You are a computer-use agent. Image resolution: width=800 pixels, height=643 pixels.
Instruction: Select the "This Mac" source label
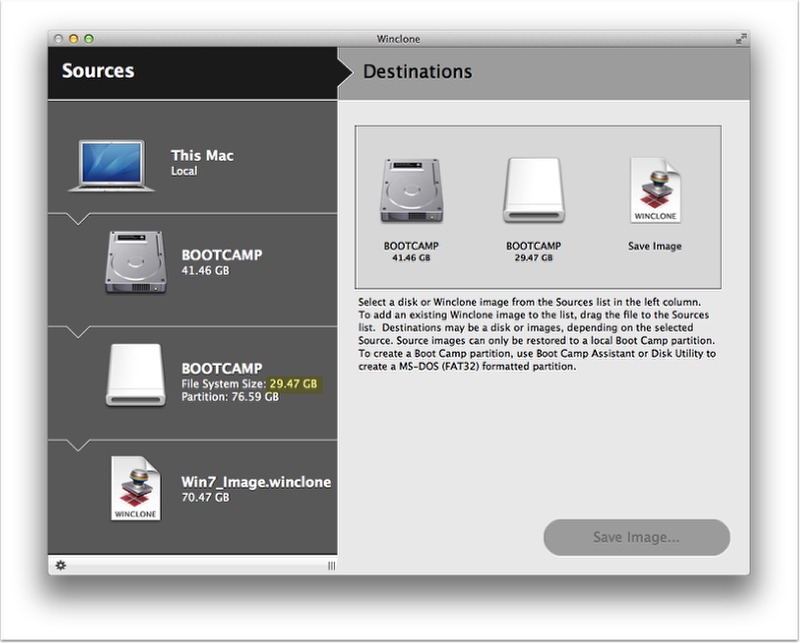(x=202, y=155)
